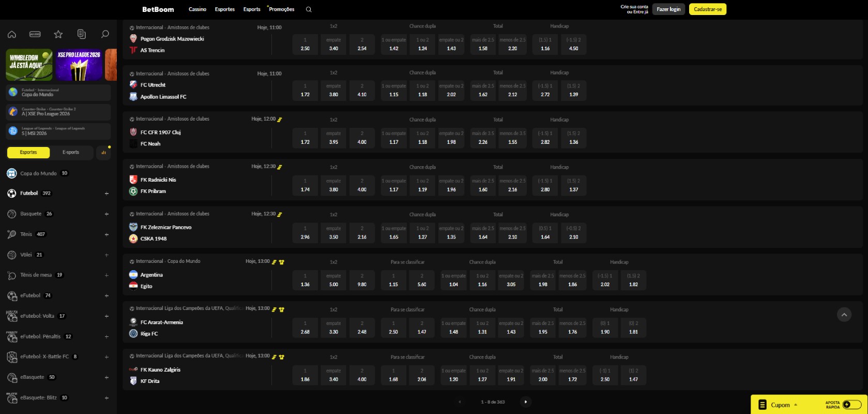Open the Promoções menu item

click(281, 9)
